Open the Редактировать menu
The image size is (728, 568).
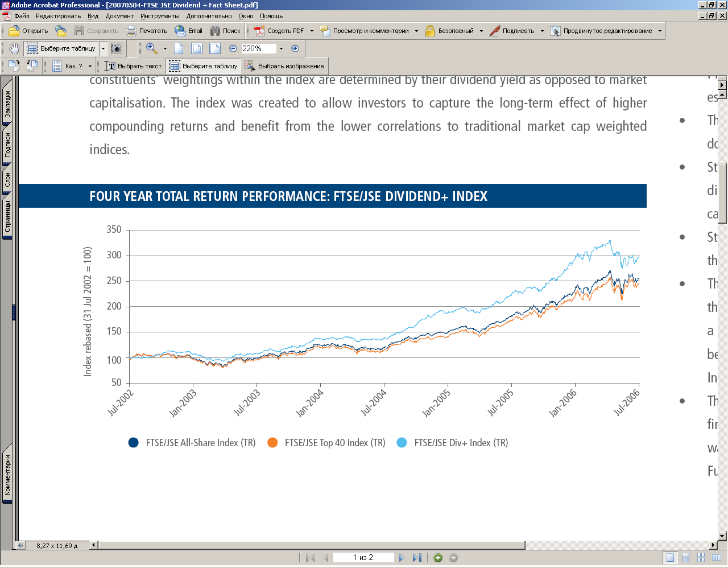59,16
